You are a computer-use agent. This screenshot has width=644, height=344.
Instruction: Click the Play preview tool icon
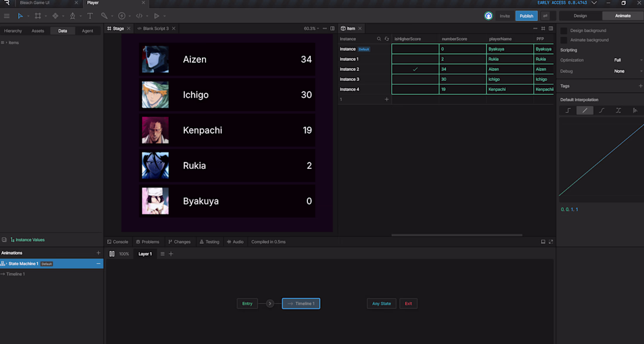coord(156,16)
